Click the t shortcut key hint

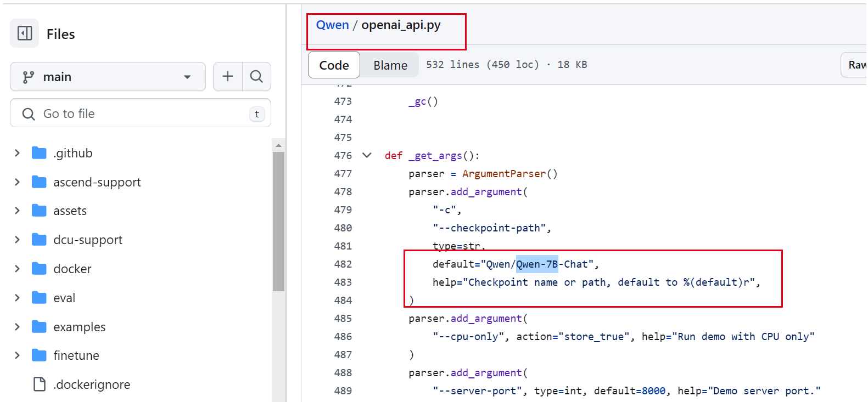[x=257, y=114]
